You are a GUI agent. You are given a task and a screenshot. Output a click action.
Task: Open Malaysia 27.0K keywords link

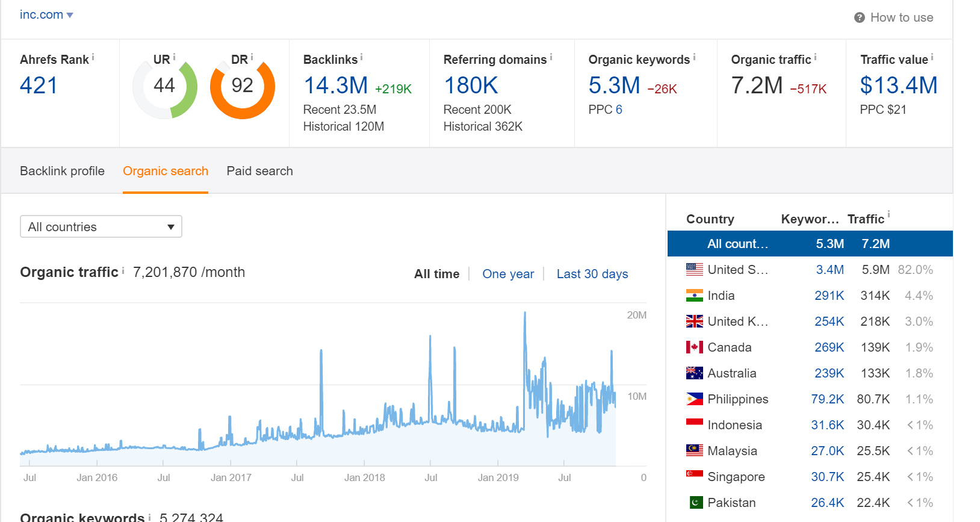point(828,451)
